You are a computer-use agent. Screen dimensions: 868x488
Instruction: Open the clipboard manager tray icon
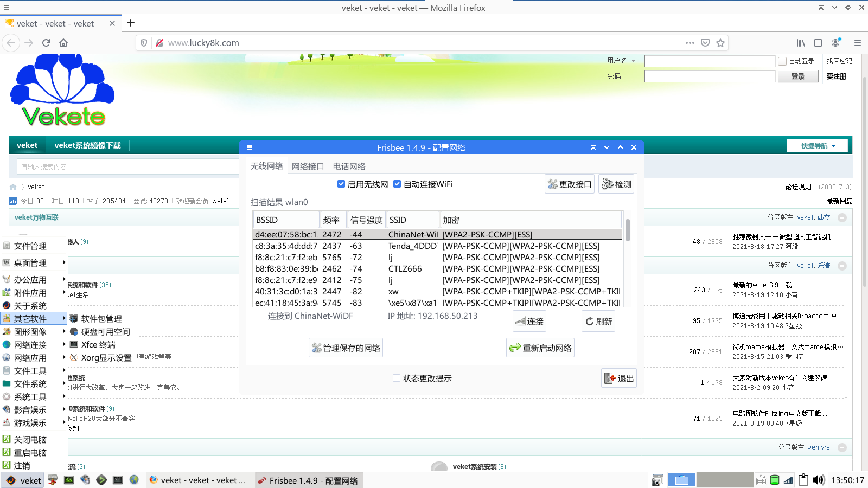click(803, 480)
